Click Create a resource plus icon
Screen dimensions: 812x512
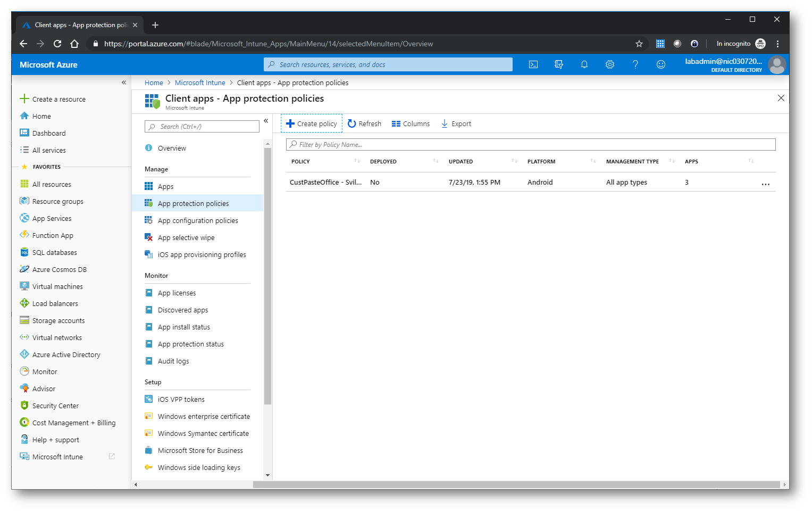pos(24,98)
